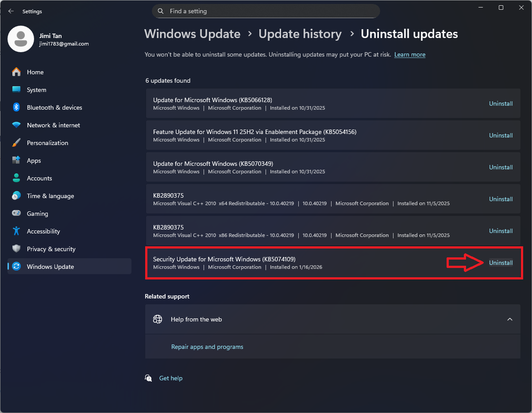Uninstall Security Update KB5074109
Screen dimensions: 532x413
pyautogui.click(x=501, y=263)
